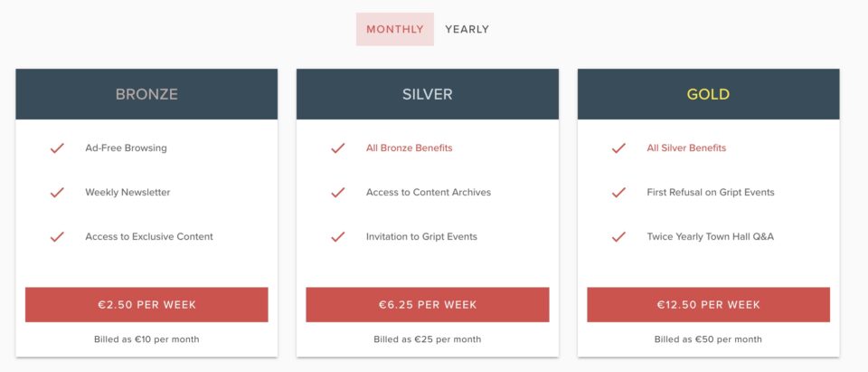Click the Bronze plan header

[146, 94]
